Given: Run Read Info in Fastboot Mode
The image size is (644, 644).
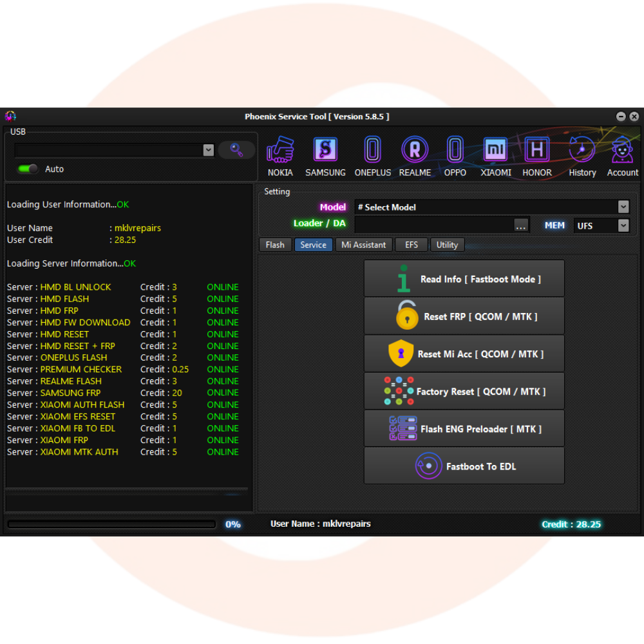Looking at the screenshot, I should click(x=464, y=278).
